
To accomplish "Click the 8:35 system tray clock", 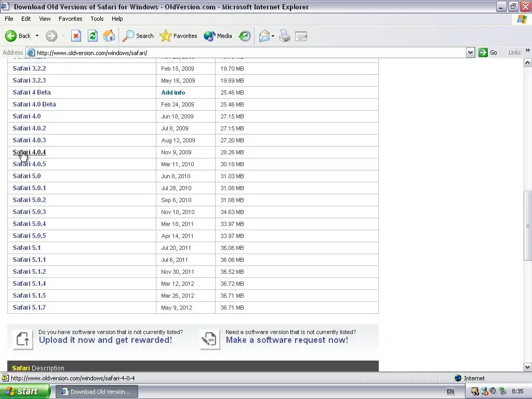I will [x=517, y=392].
